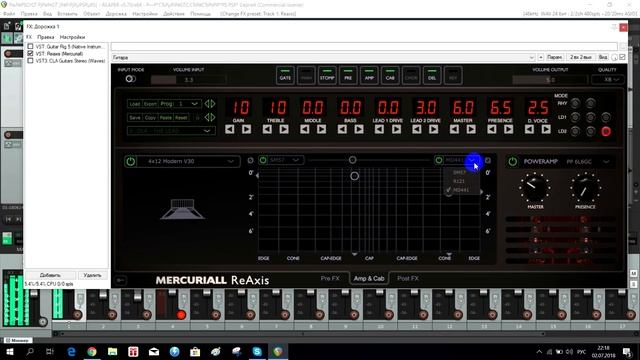Select the first LD1 mode button

575,118
